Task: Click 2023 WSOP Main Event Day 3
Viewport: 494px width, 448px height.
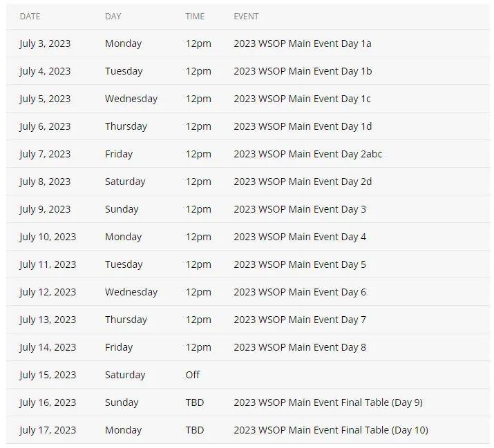Action: pos(300,209)
